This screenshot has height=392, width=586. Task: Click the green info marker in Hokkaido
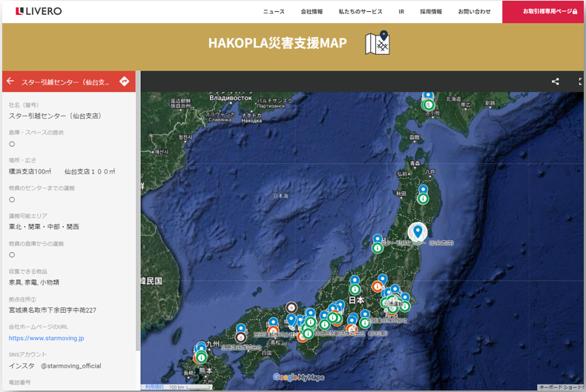click(429, 105)
